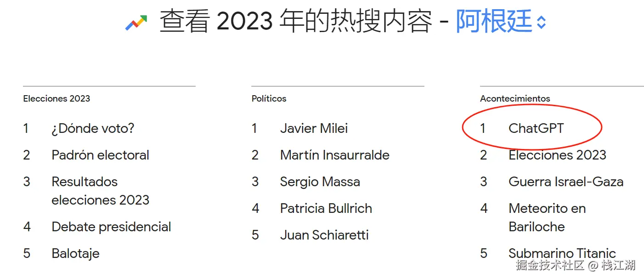
Task: Click Elecciones 2023 under Acontecimientos
Action: tap(557, 155)
